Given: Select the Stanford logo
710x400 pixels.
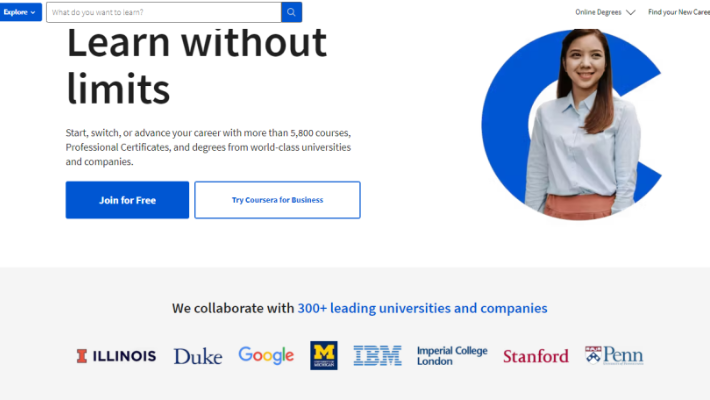Looking at the screenshot, I should pyautogui.click(x=535, y=356).
